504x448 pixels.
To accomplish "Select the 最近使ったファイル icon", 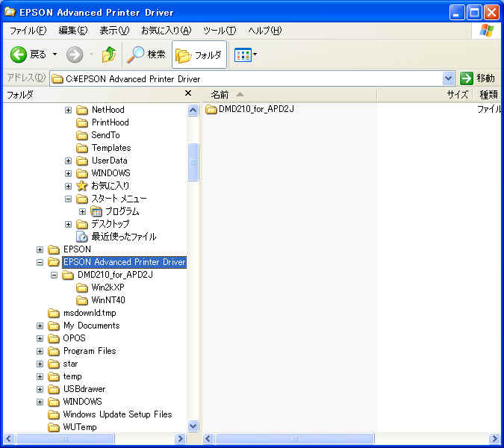I will point(82,237).
